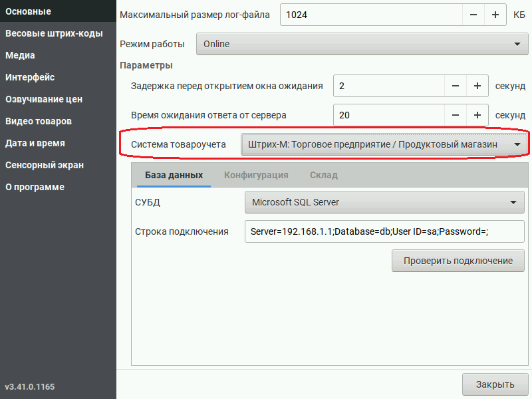
Task: Expand the Система товароучета dropdown
Action: [x=384, y=144]
